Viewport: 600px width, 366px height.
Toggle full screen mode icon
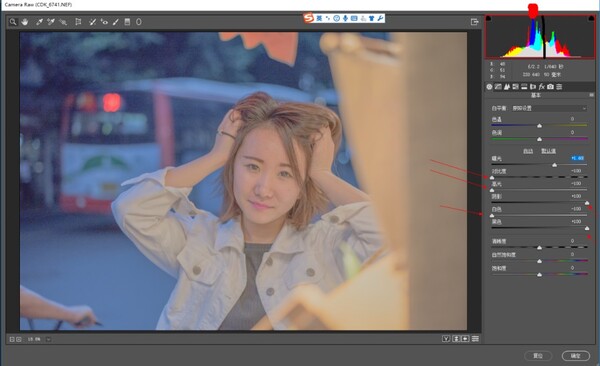(x=474, y=22)
